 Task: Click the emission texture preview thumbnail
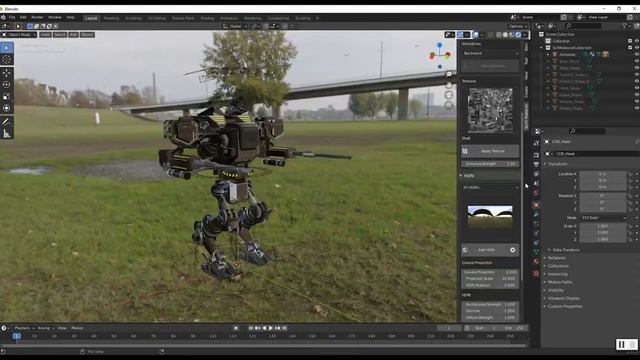click(490, 111)
